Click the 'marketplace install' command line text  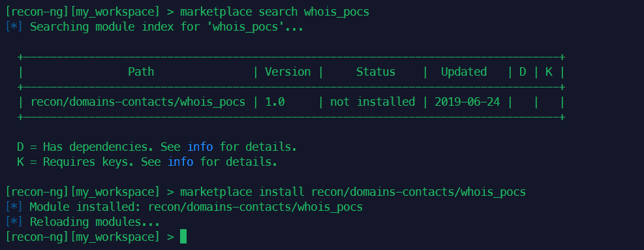[353, 192]
